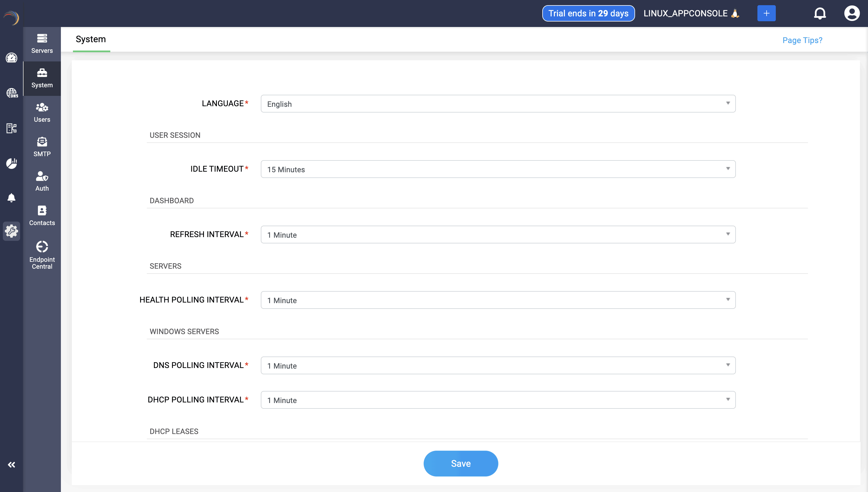Open the Page Tips link

(x=802, y=40)
